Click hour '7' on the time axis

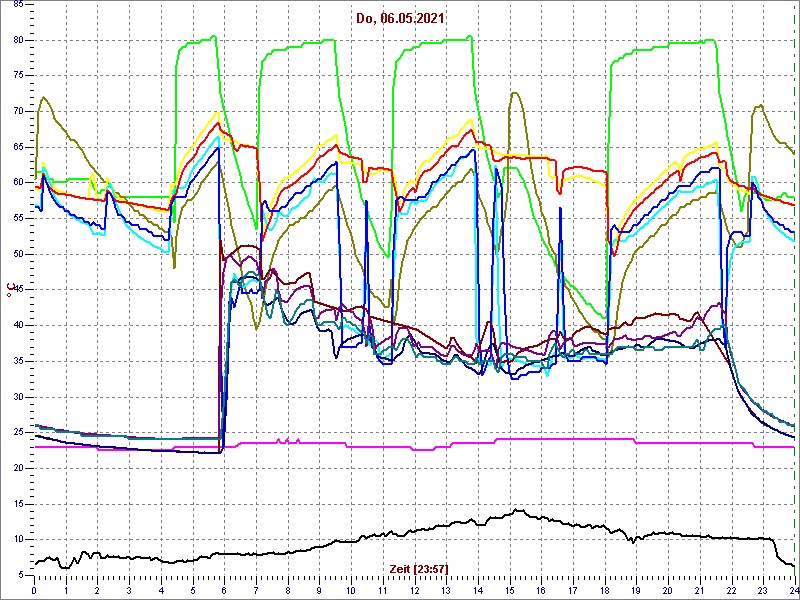click(x=256, y=591)
